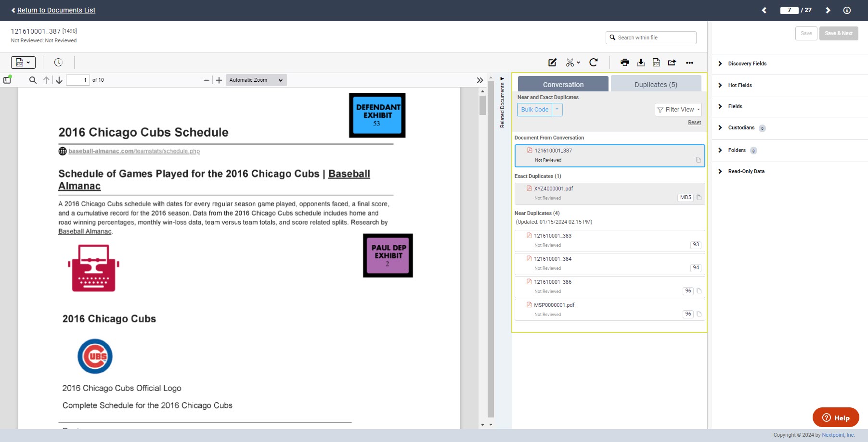Click Search within file field
This screenshot has height=442, width=868.
651,38
